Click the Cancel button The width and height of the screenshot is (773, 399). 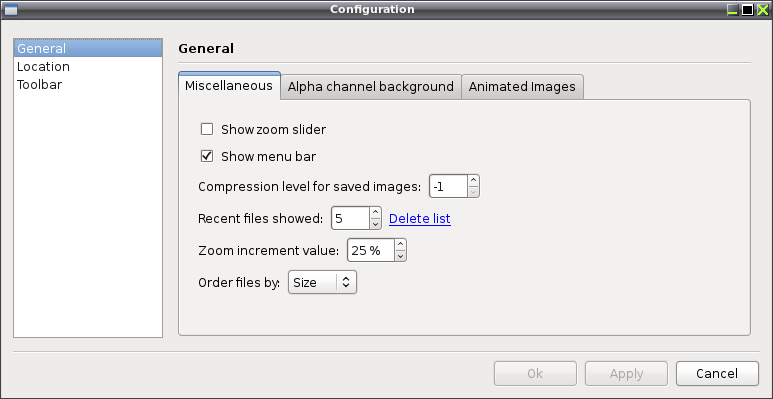[717, 374]
